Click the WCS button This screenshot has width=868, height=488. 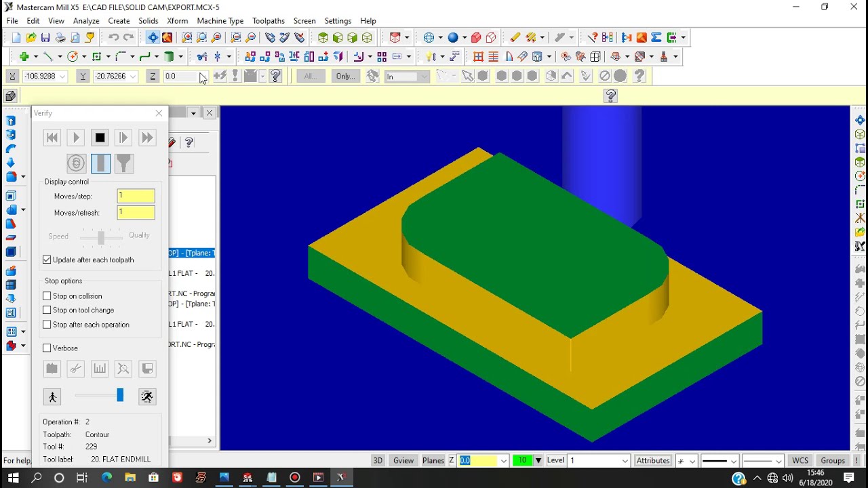click(800, 460)
